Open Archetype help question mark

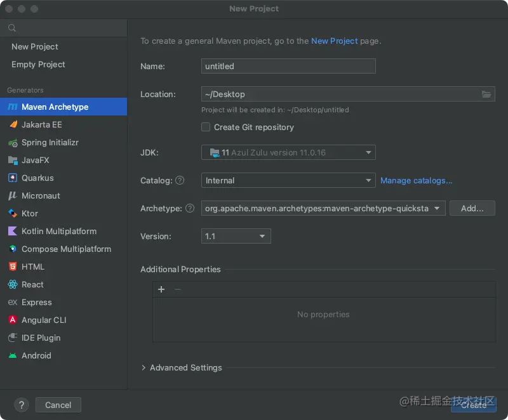coord(190,208)
